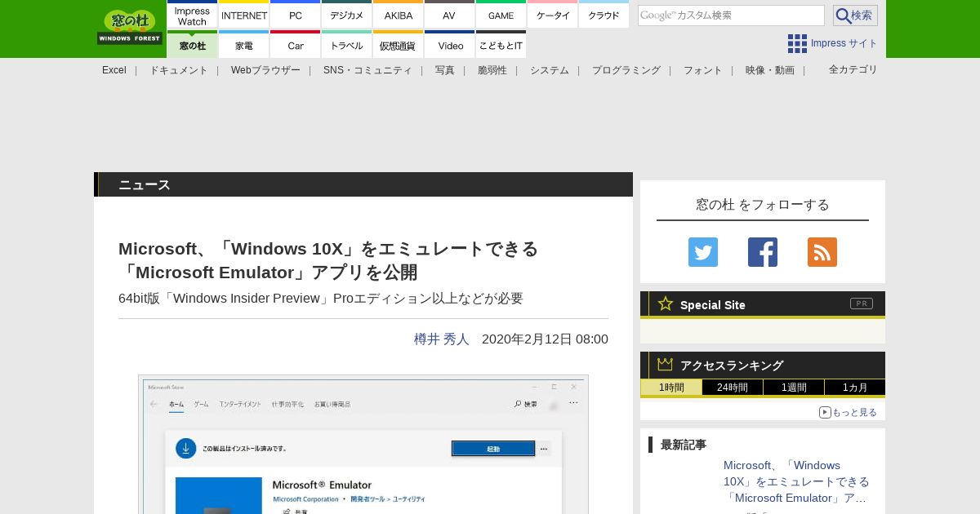Click the アクセスランキング crown icon
Screen dimensions: 980x514
(x=666, y=364)
